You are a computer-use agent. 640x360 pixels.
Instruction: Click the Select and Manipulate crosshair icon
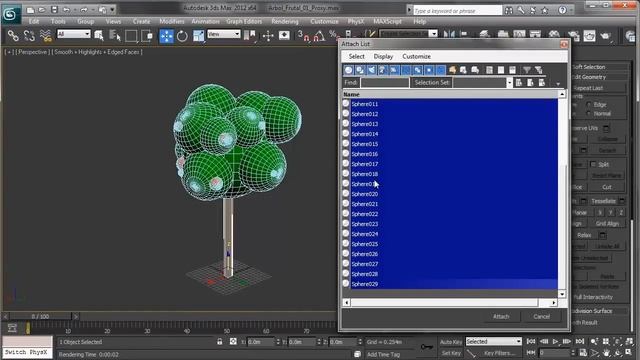point(268,36)
